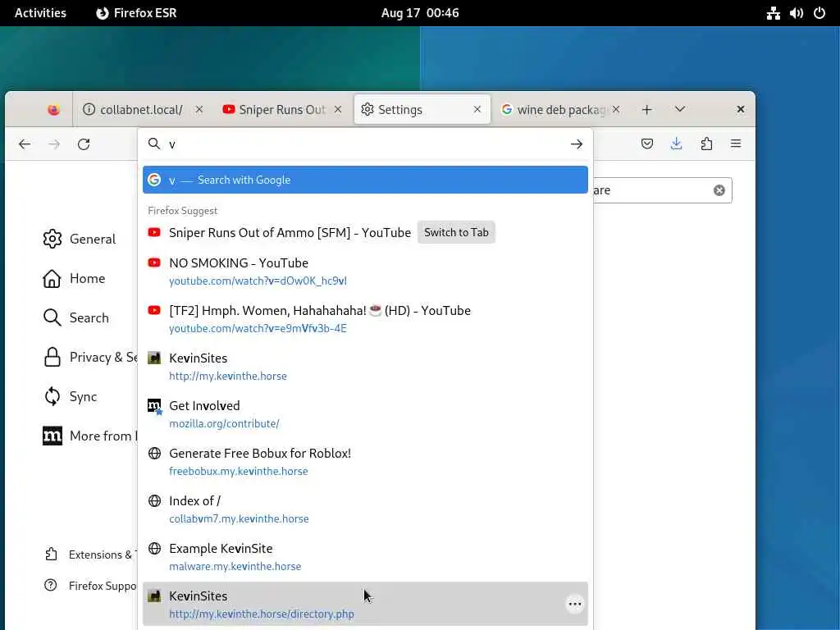Open Get Involved mozilla.org suggestion
Screen dimensions: 840x630
[365, 414]
